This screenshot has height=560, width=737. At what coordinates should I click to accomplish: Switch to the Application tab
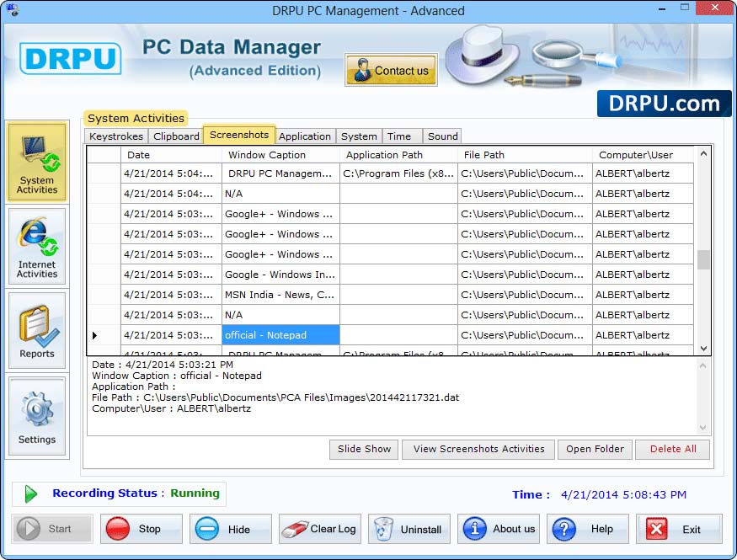point(305,136)
